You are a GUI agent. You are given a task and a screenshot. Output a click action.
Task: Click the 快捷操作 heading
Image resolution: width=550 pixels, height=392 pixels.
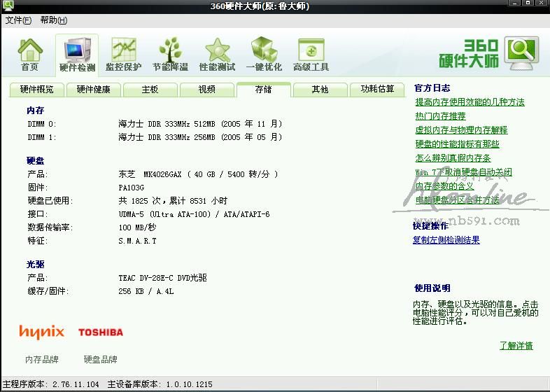pyautogui.click(x=431, y=225)
